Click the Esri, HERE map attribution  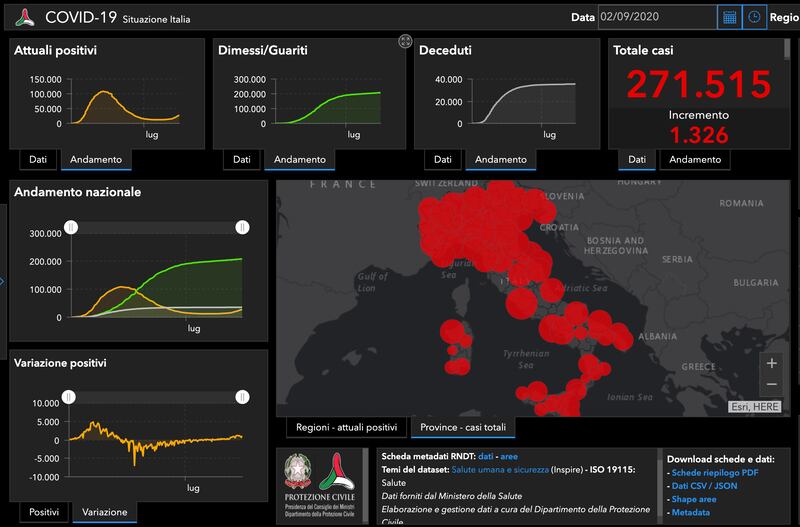754,407
